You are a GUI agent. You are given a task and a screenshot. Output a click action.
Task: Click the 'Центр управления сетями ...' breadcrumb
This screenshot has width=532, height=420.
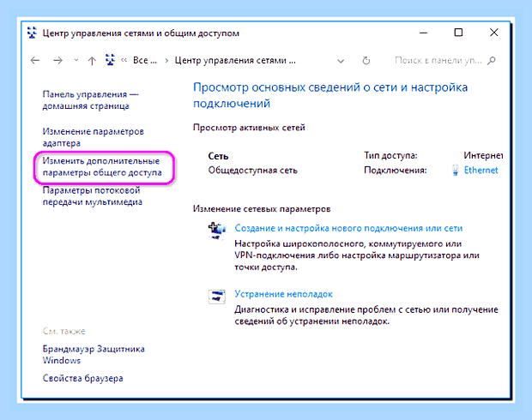[235, 61]
